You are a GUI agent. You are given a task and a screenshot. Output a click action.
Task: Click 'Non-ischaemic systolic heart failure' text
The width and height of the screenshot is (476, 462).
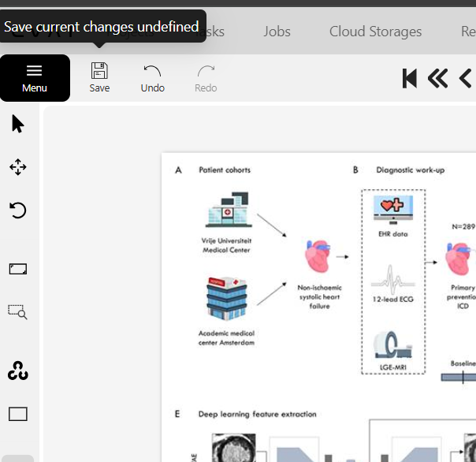tap(319, 296)
